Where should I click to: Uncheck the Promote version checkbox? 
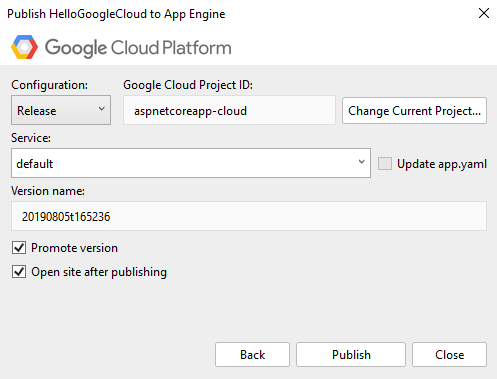point(19,248)
